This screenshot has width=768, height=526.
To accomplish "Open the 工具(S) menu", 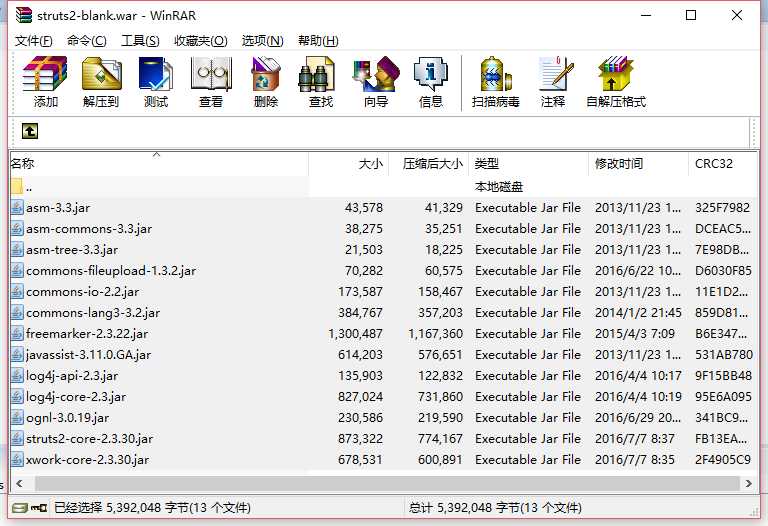I will tap(140, 41).
